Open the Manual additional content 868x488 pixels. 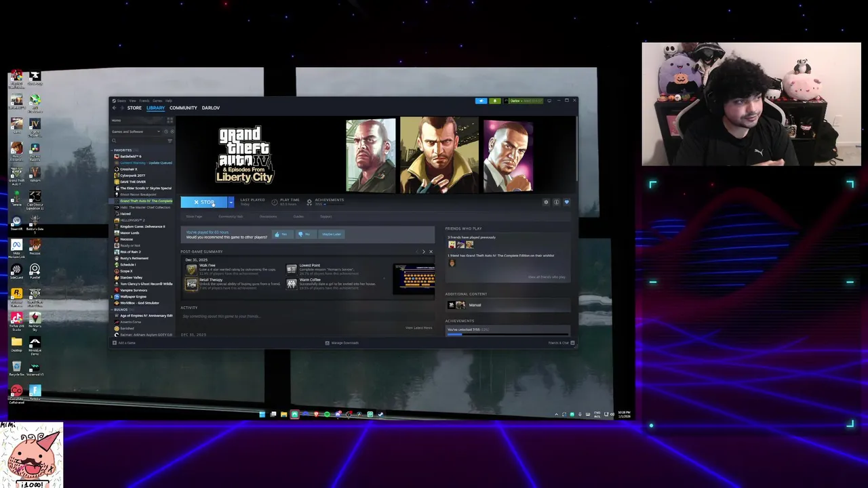coord(507,305)
